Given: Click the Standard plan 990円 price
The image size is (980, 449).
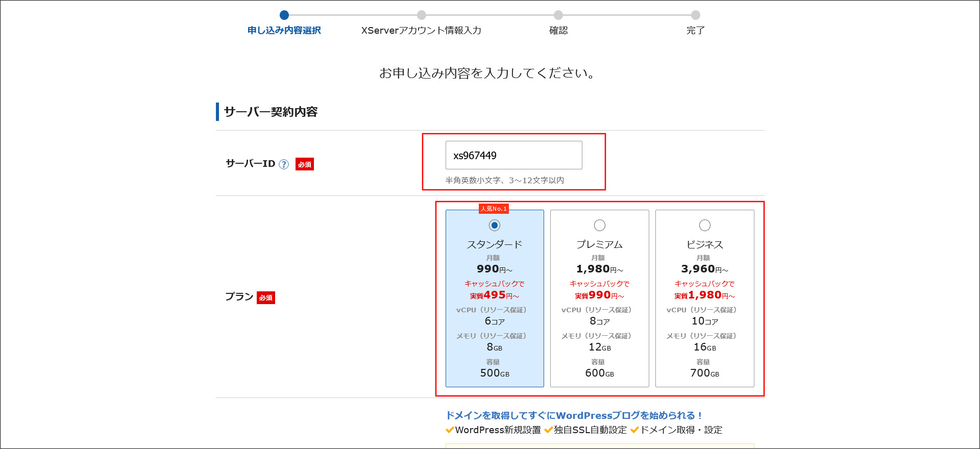Looking at the screenshot, I should point(495,269).
